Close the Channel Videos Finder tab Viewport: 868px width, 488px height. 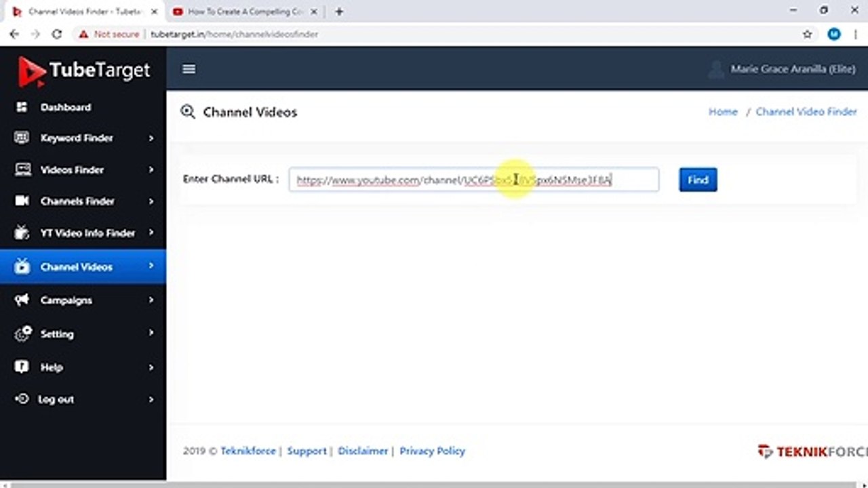coord(153,12)
